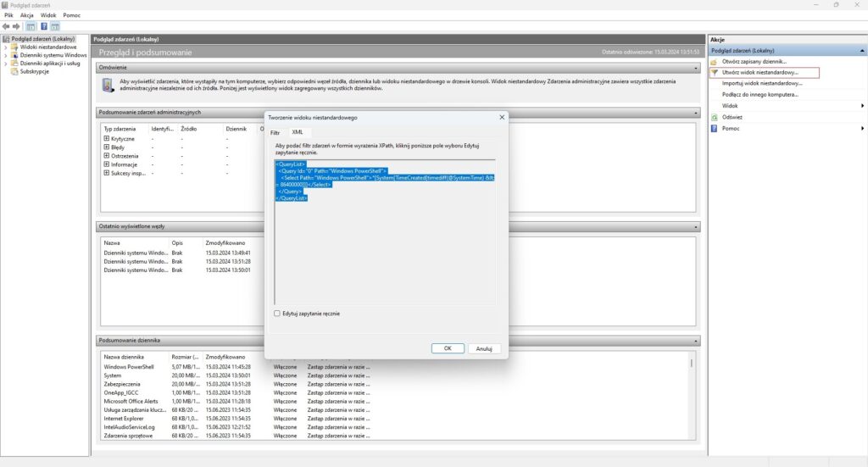868x467 pixels.
Task: Click Importuj widok niestandardowy action
Action: 762,84
